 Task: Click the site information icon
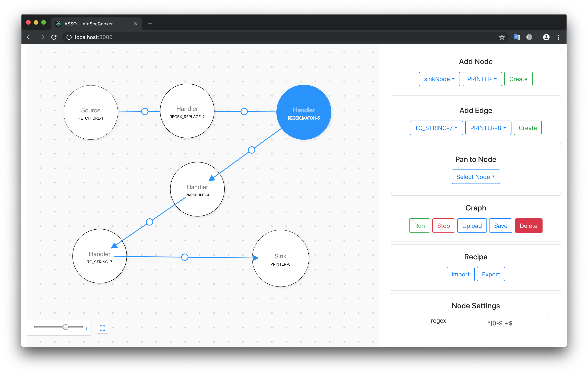point(69,37)
